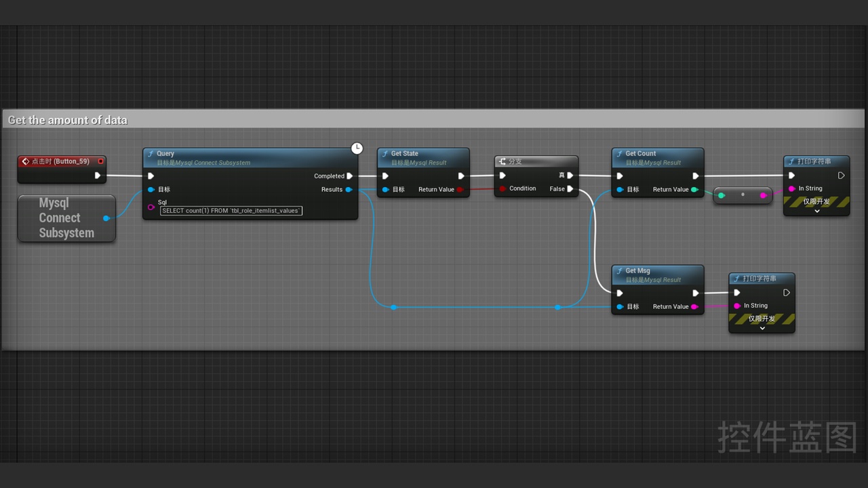Viewport: 868px width, 488px height.
Task: Click the False exec pin on the branch node
Action: [x=570, y=189]
